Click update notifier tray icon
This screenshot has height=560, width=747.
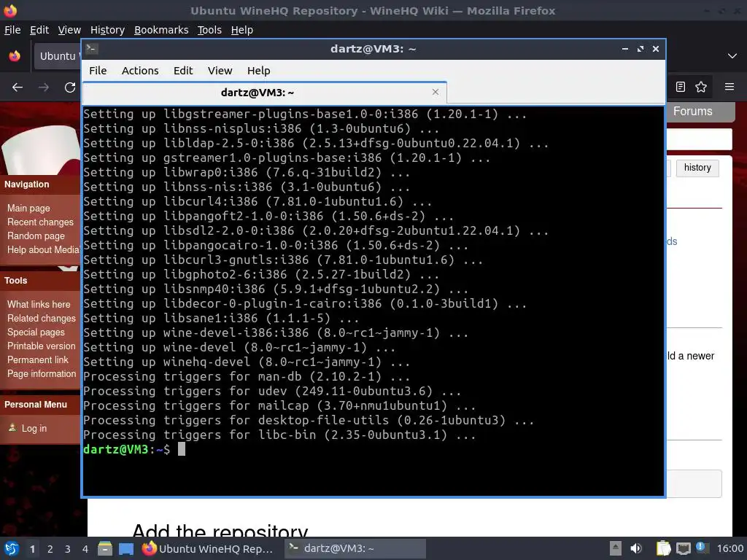[700, 547]
